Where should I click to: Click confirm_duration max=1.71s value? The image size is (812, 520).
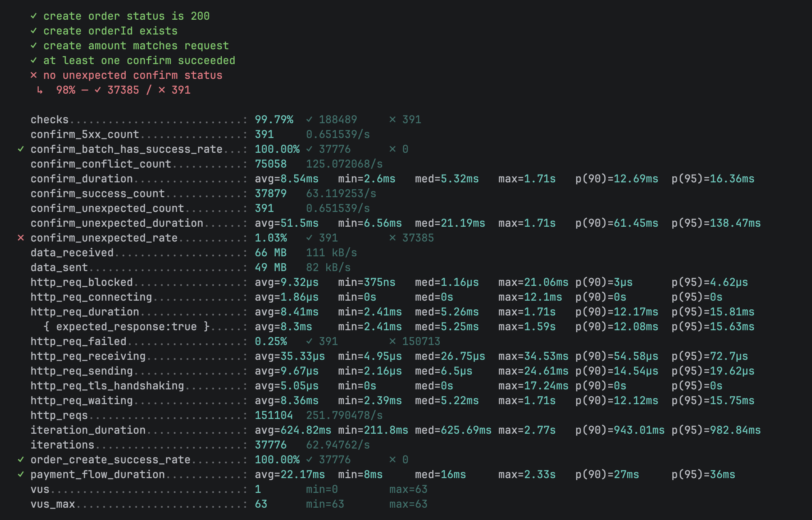527,179
